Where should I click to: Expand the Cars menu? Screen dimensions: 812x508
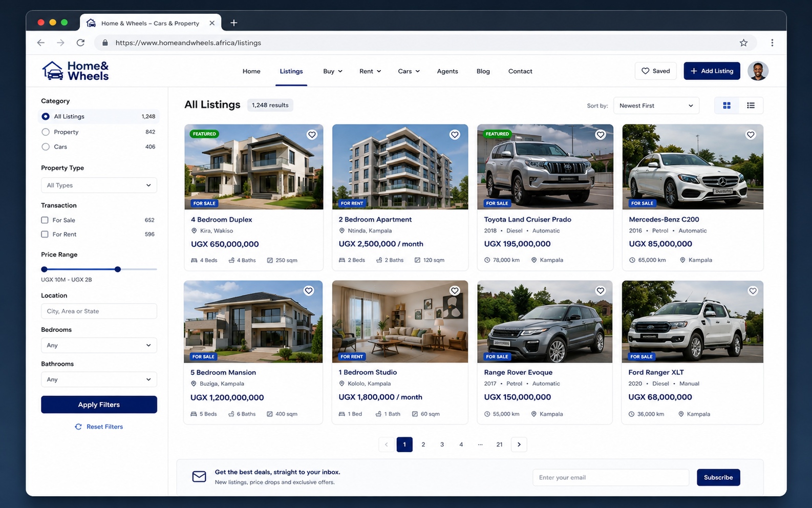coord(409,71)
